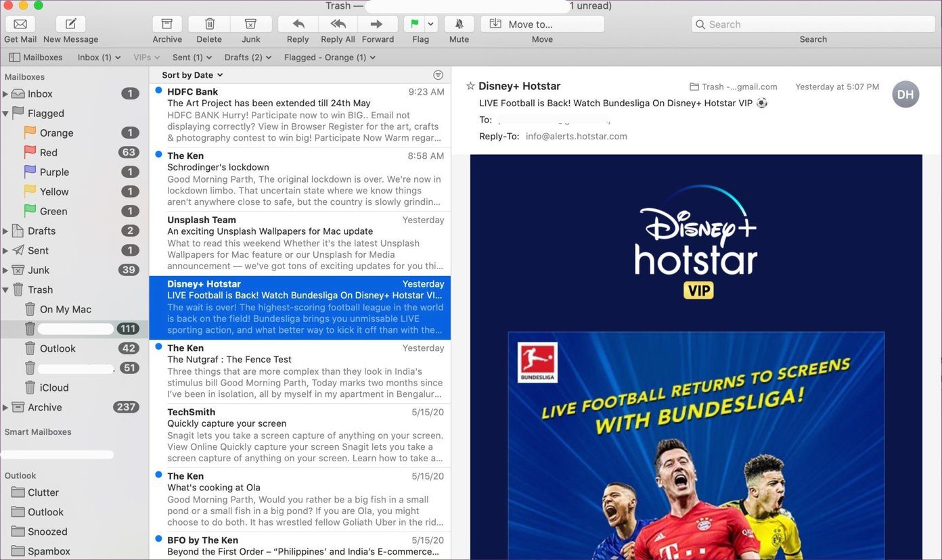Toggle the star next to Disney+ Hotstar sender

[x=470, y=86]
